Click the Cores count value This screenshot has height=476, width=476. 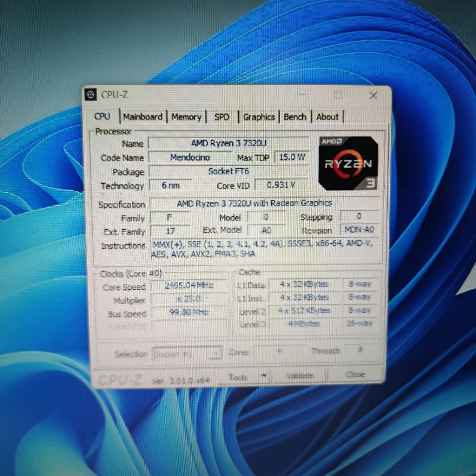pos(279,351)
